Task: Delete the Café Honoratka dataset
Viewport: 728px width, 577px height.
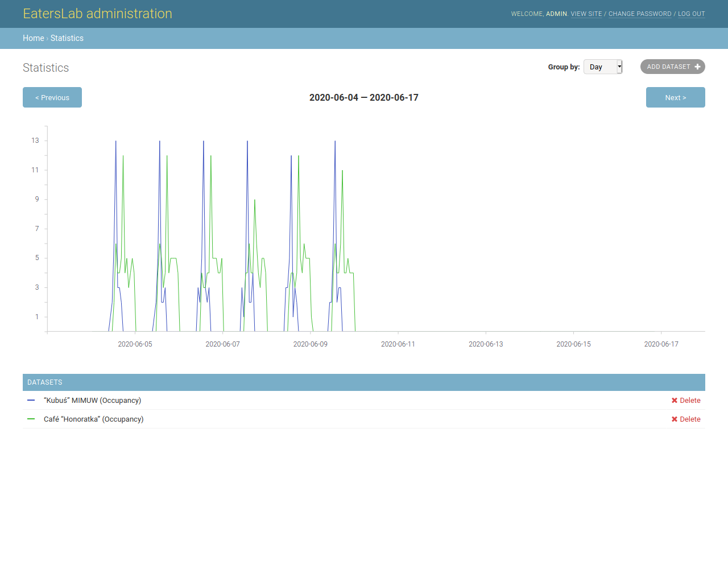Action: pos(686,419)
